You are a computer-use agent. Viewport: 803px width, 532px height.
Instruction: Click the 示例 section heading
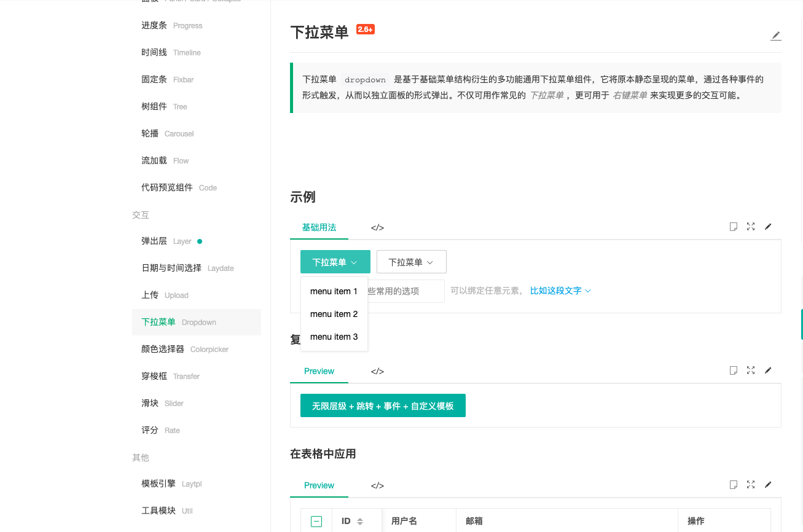(x=303, y=197)
